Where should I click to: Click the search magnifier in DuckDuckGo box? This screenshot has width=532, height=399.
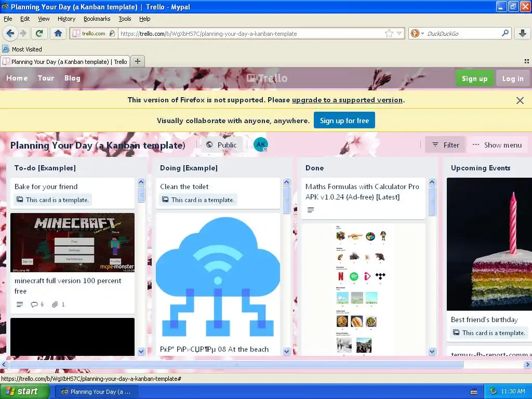coord(505,33)
